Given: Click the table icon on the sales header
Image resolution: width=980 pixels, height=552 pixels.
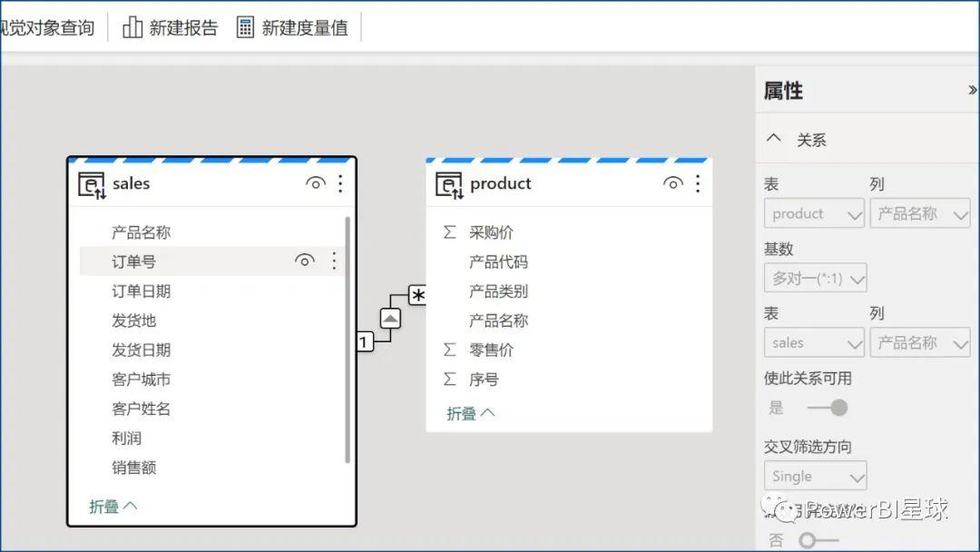Looking at the screenshot, I should [x=91, y=182].
